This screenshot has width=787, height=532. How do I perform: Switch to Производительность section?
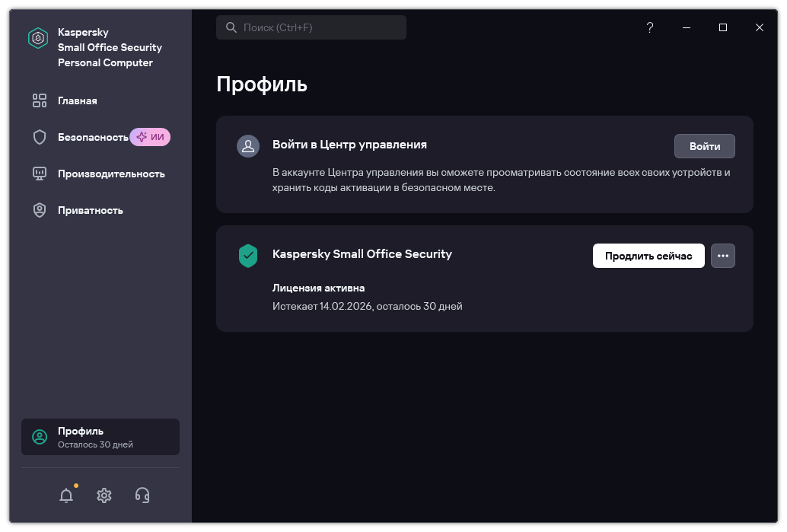[x=100, y=174]
